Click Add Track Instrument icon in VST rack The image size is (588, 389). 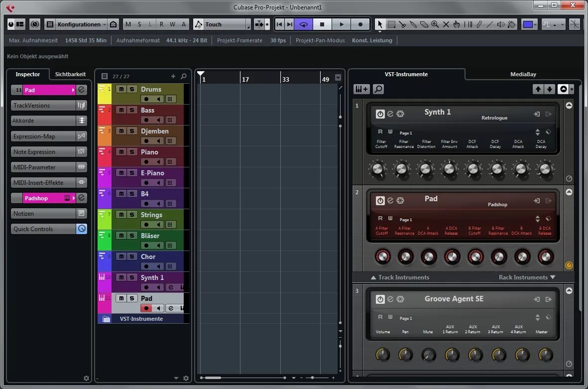click(361, 89)
